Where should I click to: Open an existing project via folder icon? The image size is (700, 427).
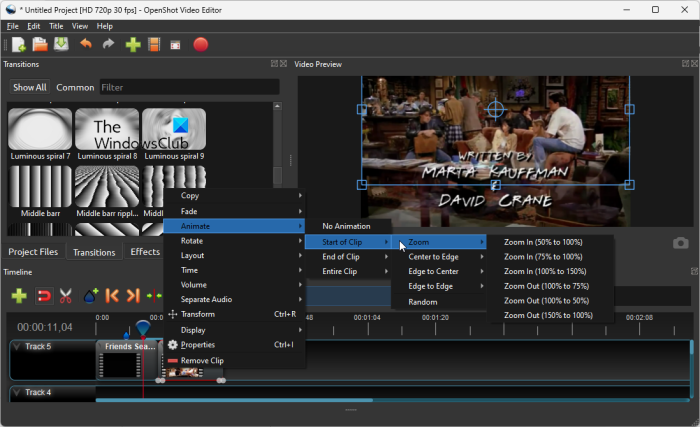[40, 45]
